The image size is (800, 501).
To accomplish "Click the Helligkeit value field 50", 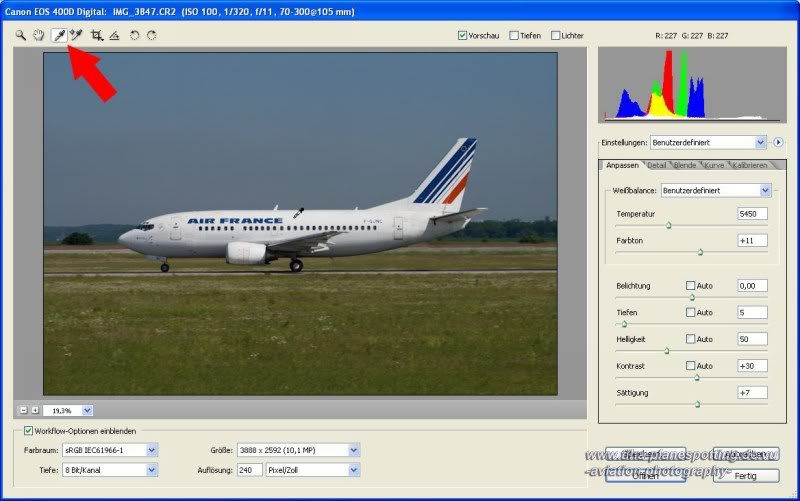I will (x=752, y=339).
